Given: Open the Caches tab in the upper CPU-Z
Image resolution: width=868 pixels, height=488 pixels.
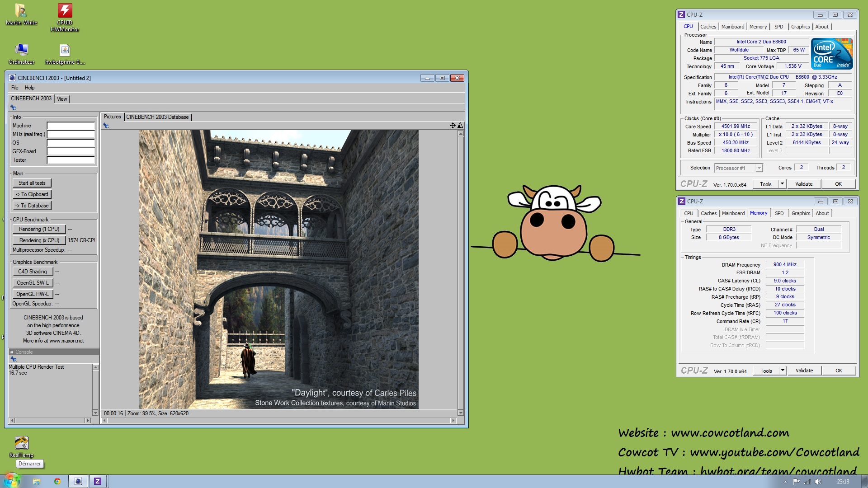Looking at the screenshot, I should point(708,27).
